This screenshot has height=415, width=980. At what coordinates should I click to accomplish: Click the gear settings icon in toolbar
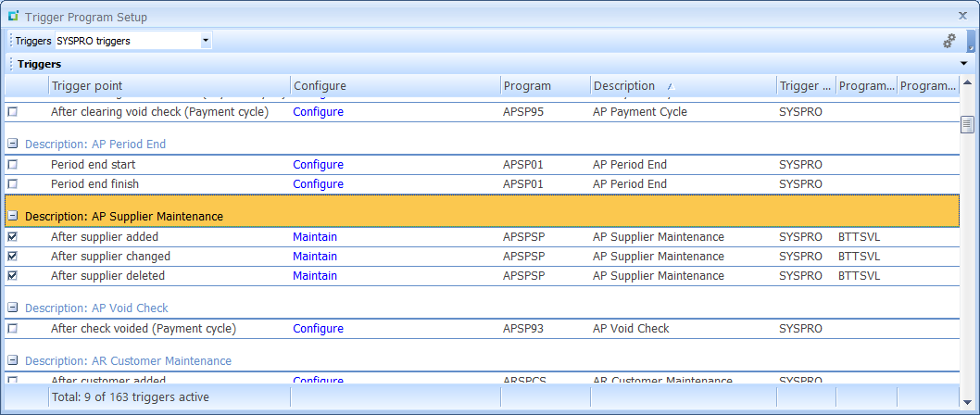(x=949, y=41)
